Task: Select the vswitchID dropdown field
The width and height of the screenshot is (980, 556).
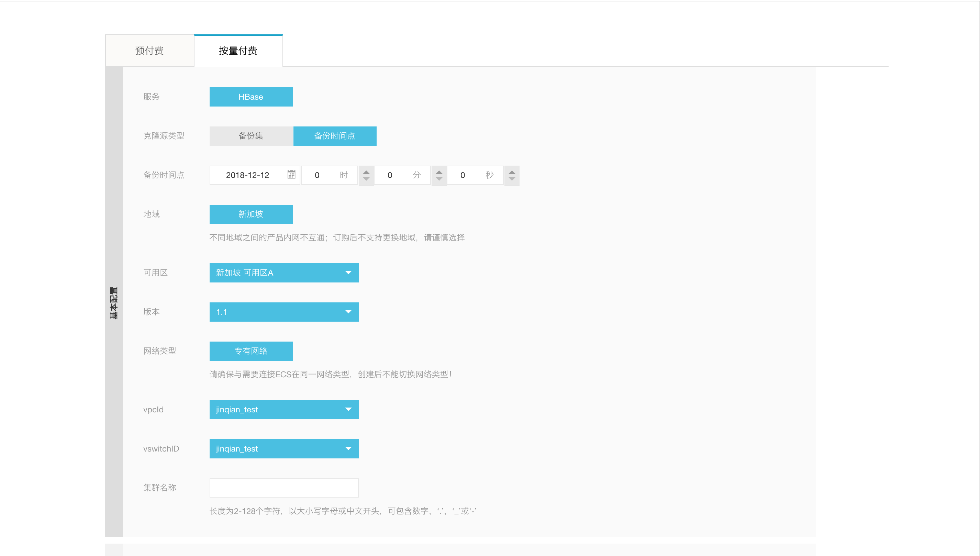Action: point(284,448)
